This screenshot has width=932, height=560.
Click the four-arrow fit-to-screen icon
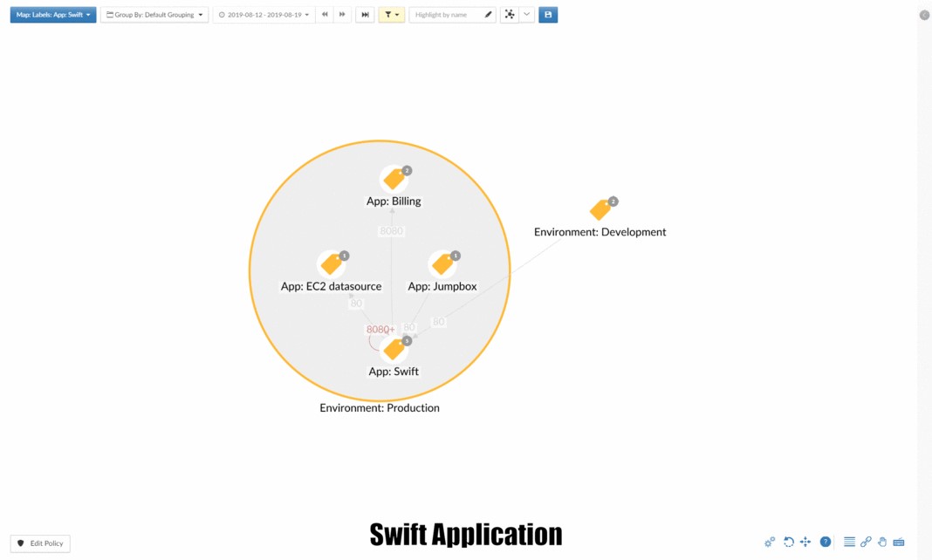805,542
